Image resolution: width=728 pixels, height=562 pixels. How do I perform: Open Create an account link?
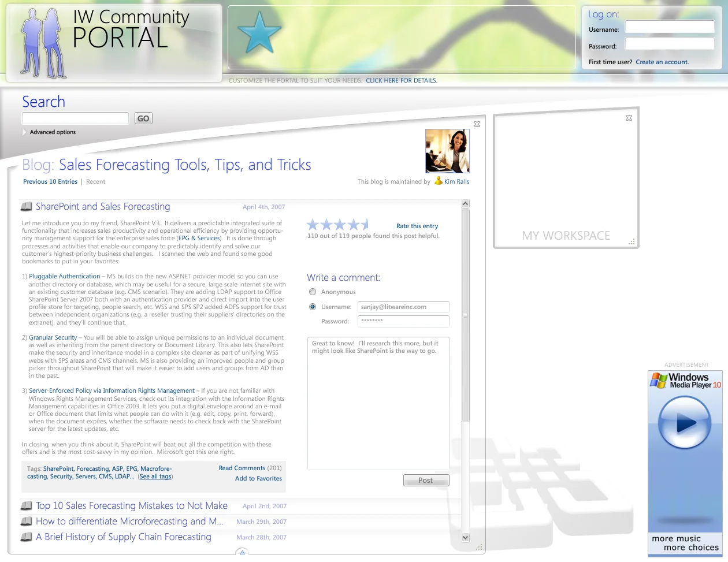[x=662, y=62]
